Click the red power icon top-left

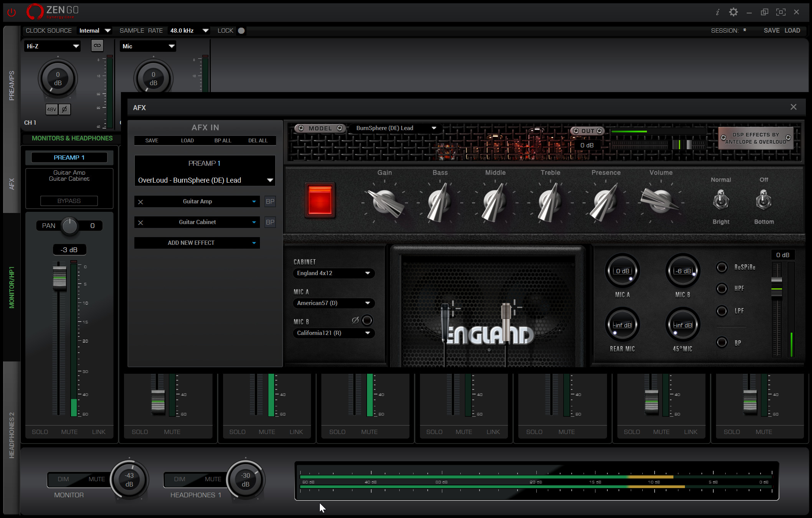tap(12, 12)
